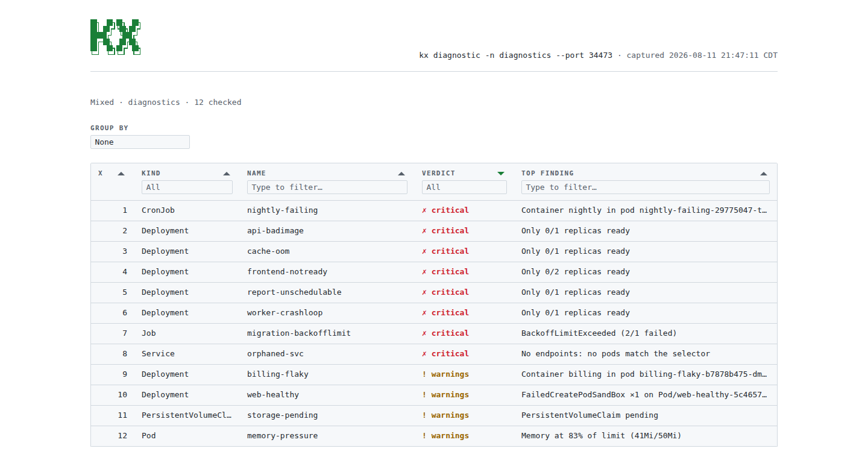Click the critical verdict for nightly-failing
This screenshot has height=466, width=868.
445,210
